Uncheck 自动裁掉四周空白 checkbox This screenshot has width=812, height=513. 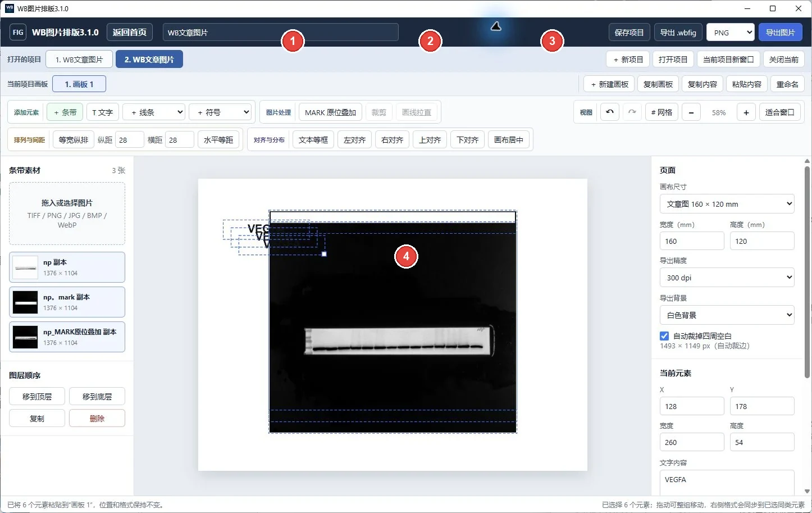[x=664, y=336]
